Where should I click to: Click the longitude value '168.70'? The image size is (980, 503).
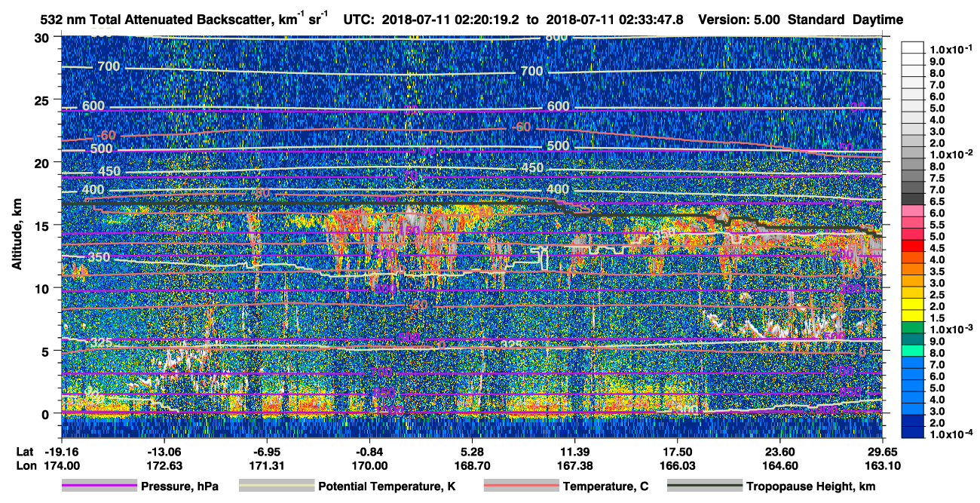pyautogui.click(x=472, y=465)
